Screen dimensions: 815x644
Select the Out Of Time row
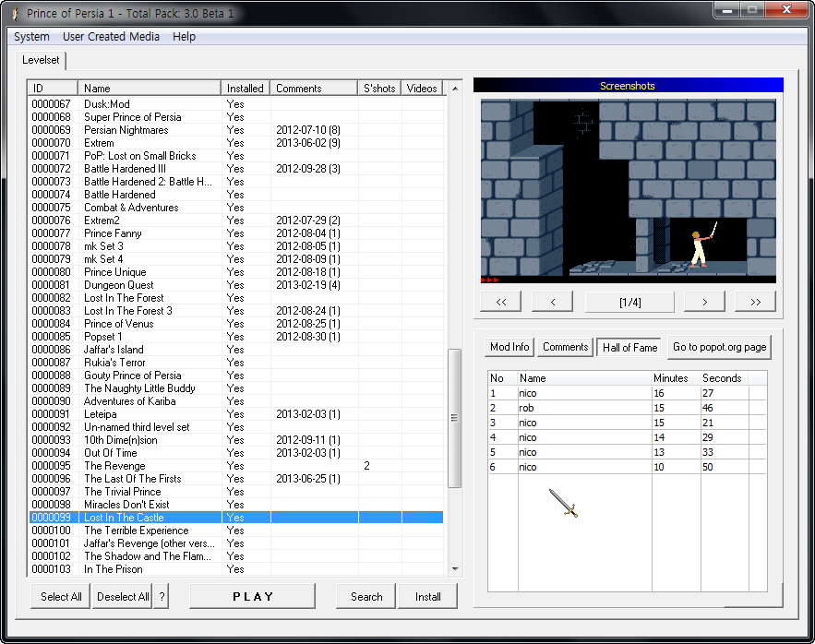click(x=236, y=453)
